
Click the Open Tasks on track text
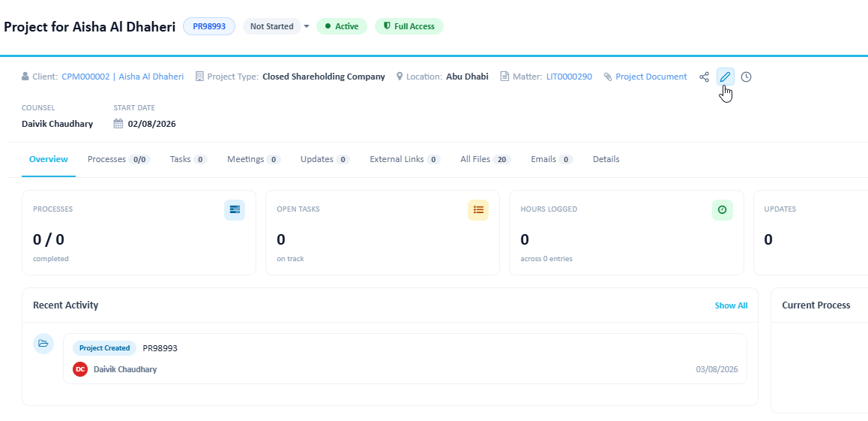[290, 259]
